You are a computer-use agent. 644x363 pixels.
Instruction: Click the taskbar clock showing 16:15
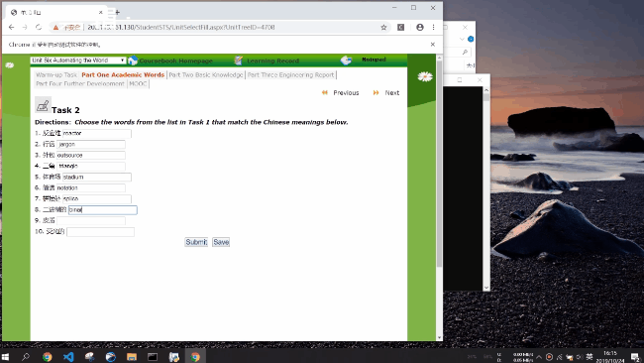[610, 356]
